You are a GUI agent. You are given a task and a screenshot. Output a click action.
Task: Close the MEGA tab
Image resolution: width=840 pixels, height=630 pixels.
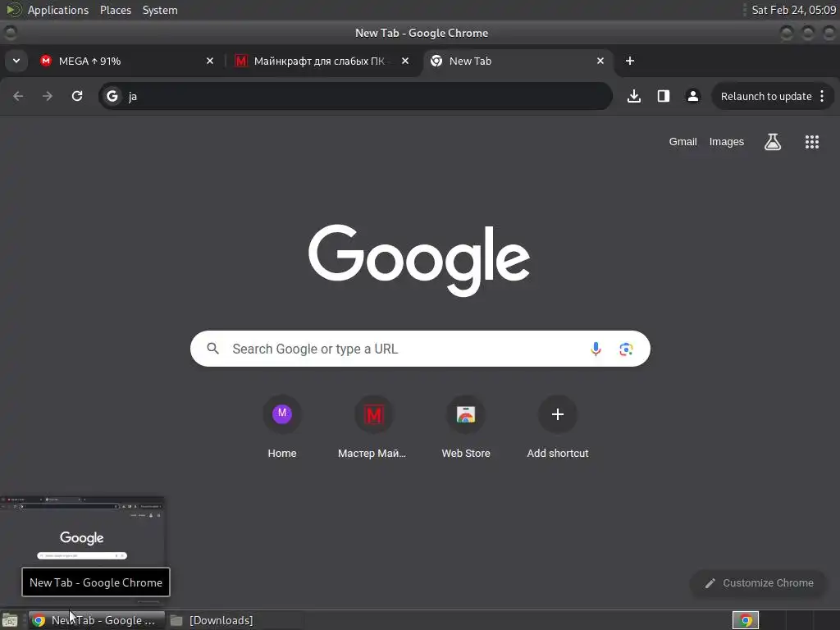[210, 61]
